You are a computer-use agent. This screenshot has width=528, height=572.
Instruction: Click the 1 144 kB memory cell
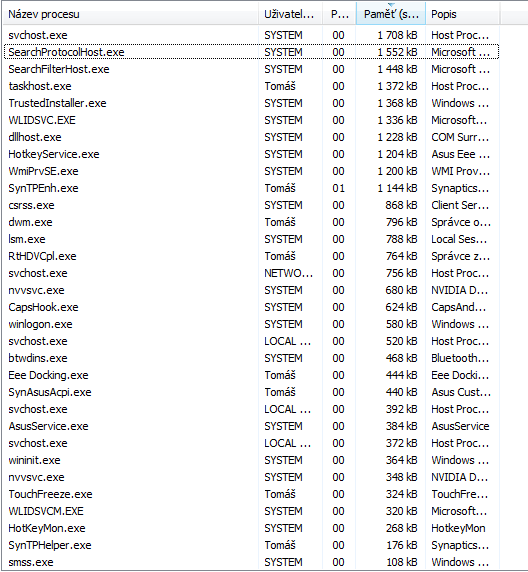[x=397, y=188]
